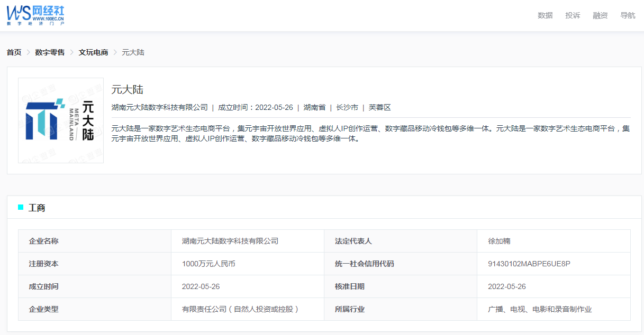This screenshot has width=644, height=335.
Task: Open the 数据 navigation menu
Action: tap(545, 15)
